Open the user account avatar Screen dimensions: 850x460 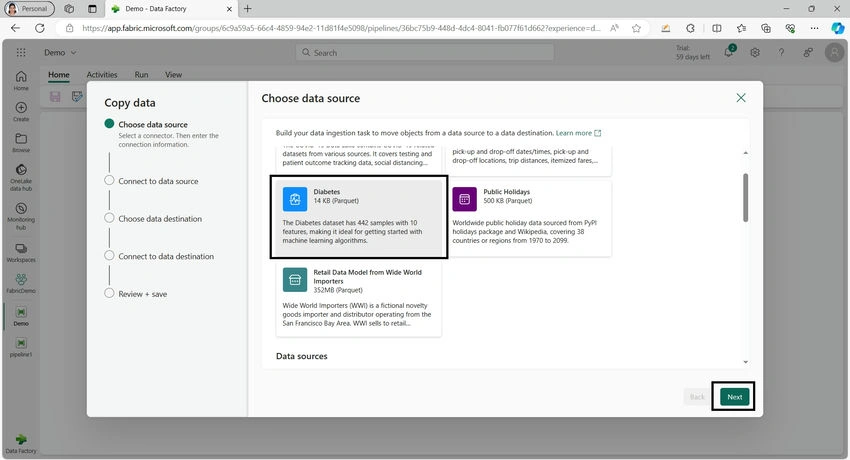tap(834, 53)
